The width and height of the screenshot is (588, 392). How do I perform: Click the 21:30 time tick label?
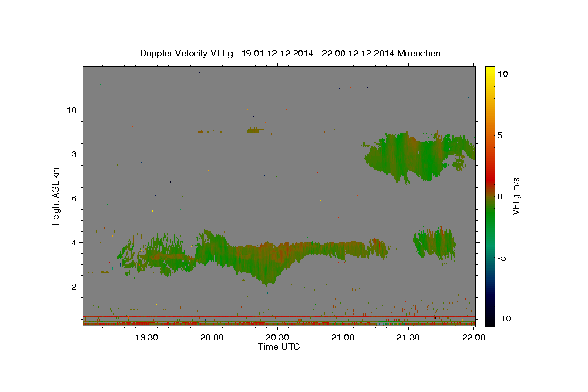(x=408, y=337)
